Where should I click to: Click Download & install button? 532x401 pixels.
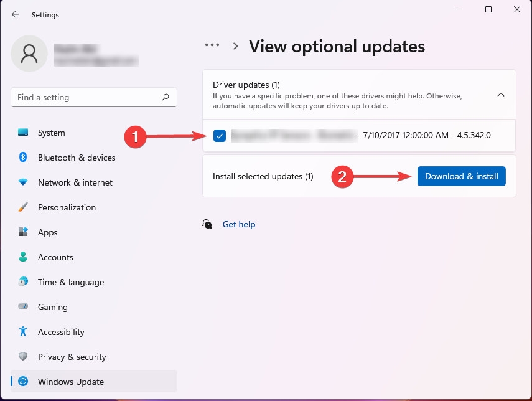[462, 176]
